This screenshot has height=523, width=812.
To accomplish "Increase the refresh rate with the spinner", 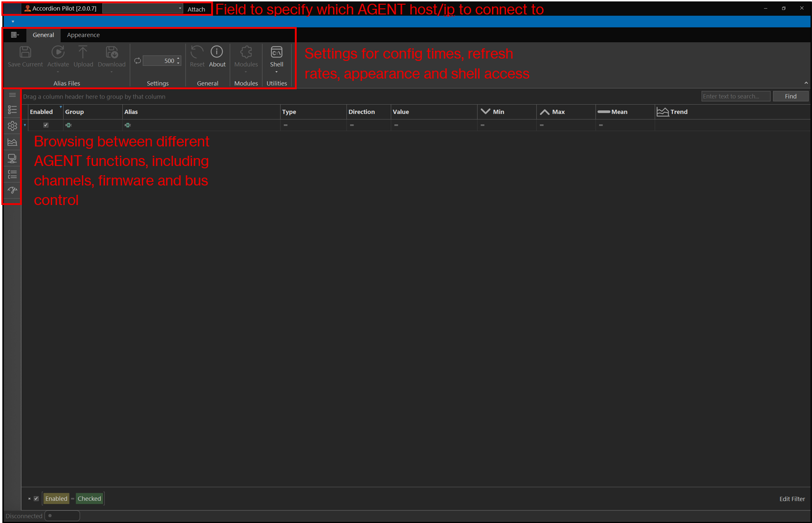I will tap(179, 59).
